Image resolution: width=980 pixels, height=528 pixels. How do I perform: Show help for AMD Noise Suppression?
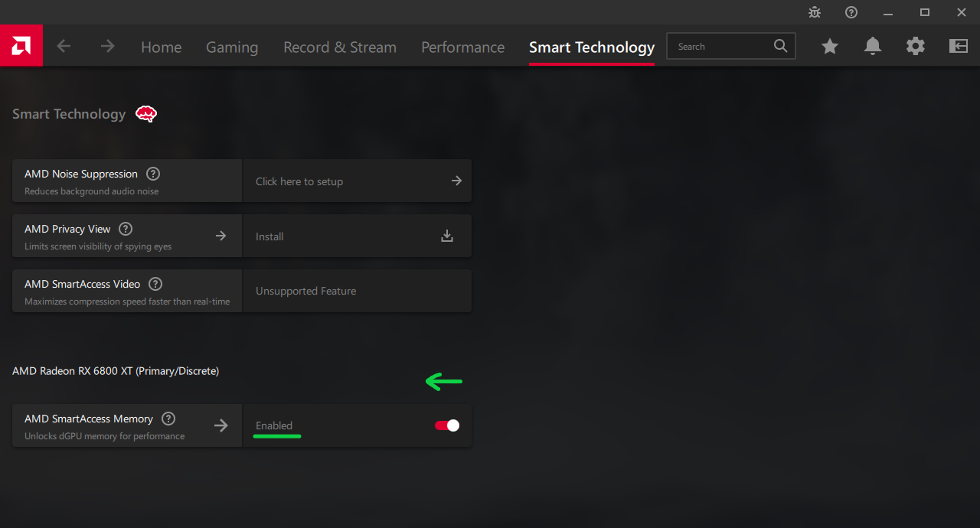click(x=153, y=174)
